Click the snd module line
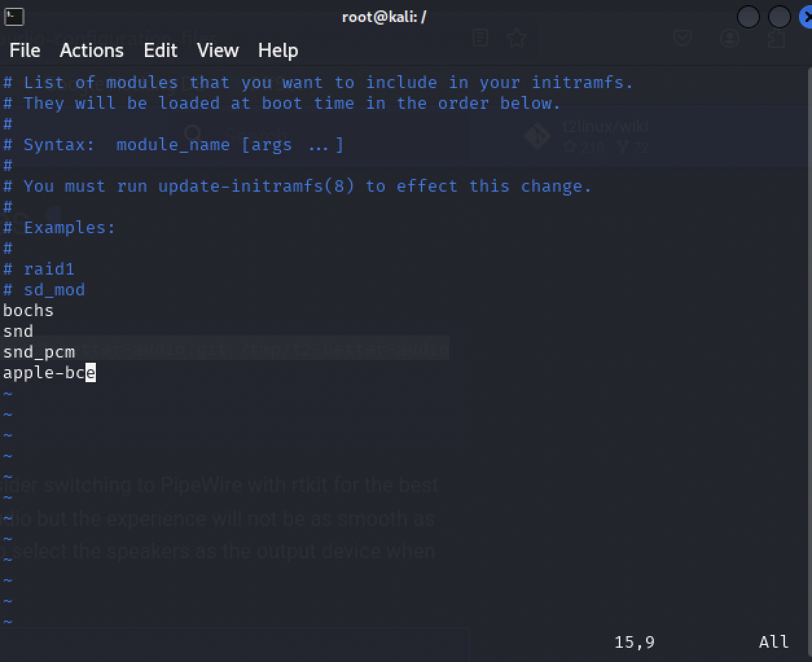The height and width of the screenshot is (662, 812). pyautogui.click(x=18, y=332)
